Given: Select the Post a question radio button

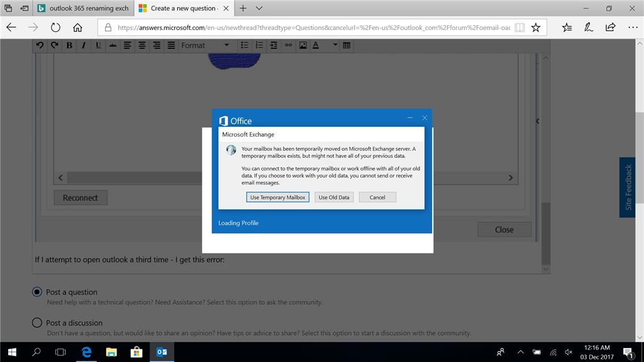Looking at the screenshot, I should (37, 292).
